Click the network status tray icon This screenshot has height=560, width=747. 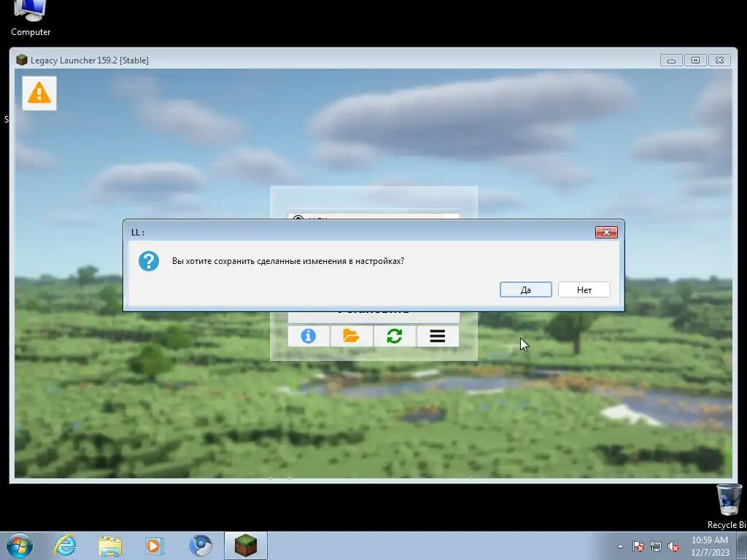pyautogui.click(x=656, y=546)
